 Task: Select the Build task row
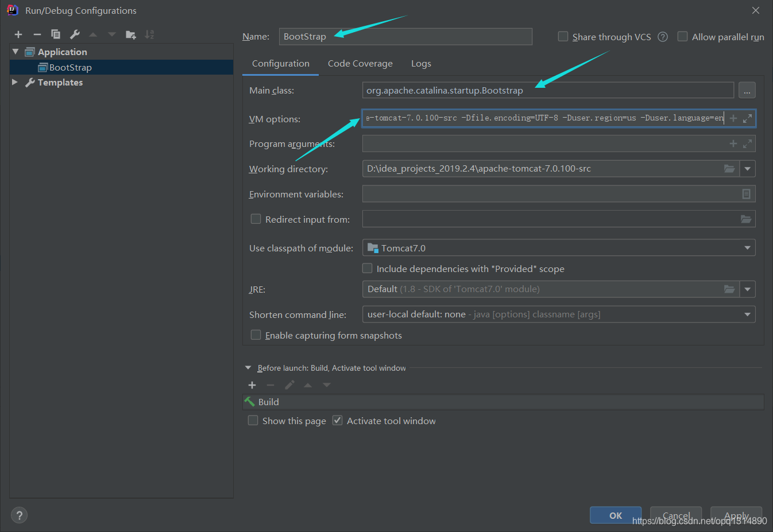pyautogui.click(x=503, y=402)
